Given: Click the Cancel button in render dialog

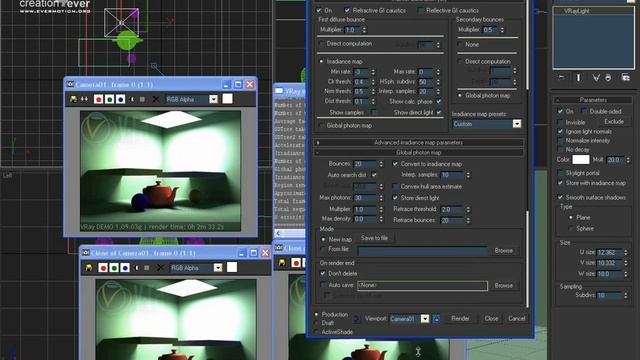Looking at the screenshot, I should [x=517, y=318].
